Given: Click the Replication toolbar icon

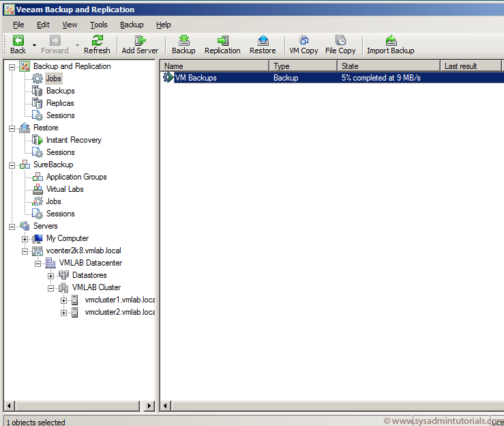Looking at the screenshot, I should coord(223,40).
